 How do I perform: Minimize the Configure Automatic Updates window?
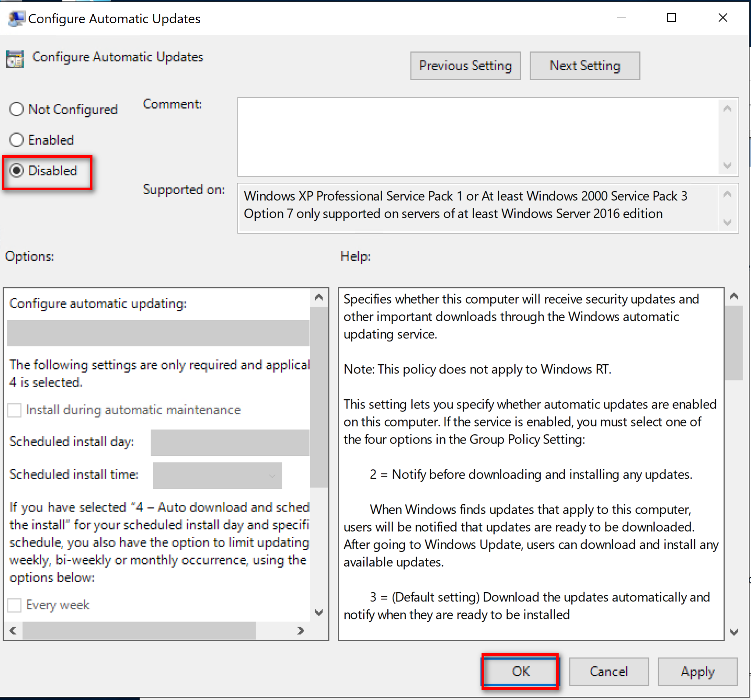point(621,18)
